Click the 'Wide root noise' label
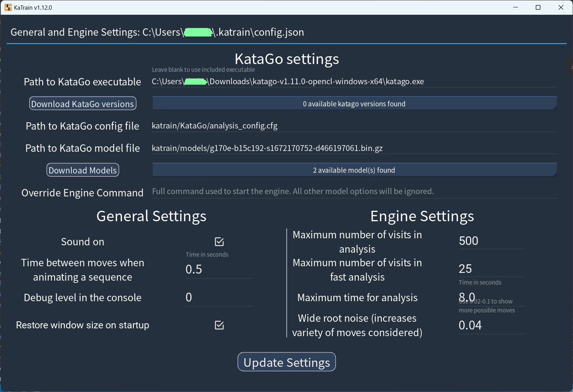The image size is (573, 392). 357,325
